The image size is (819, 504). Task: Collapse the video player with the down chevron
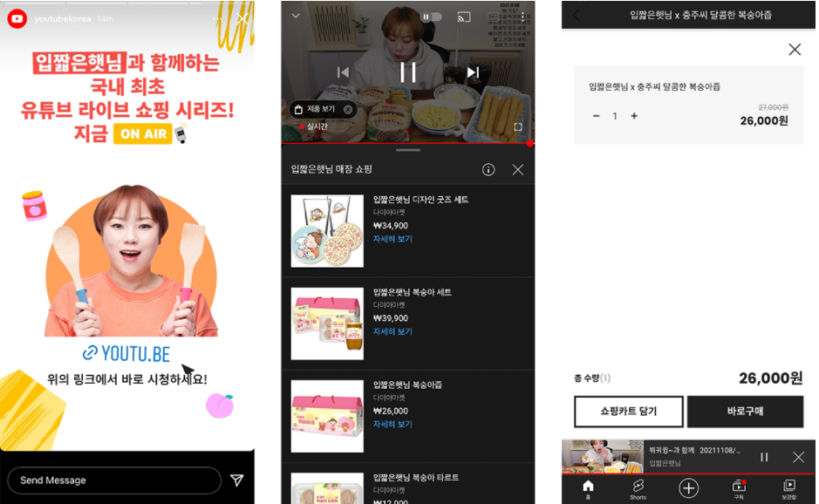tap(296, 16)
